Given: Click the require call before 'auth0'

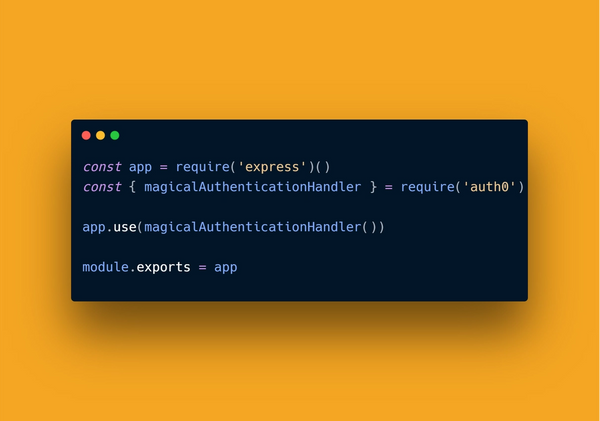Looking at the screenshot, I should 427,187.
